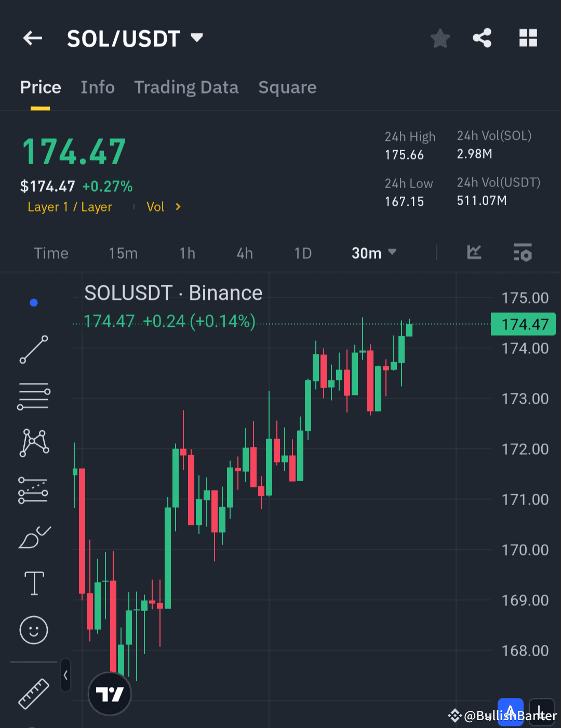The image size is (561, 728).
Task: Open chart indicator settings
Action: 523,253
